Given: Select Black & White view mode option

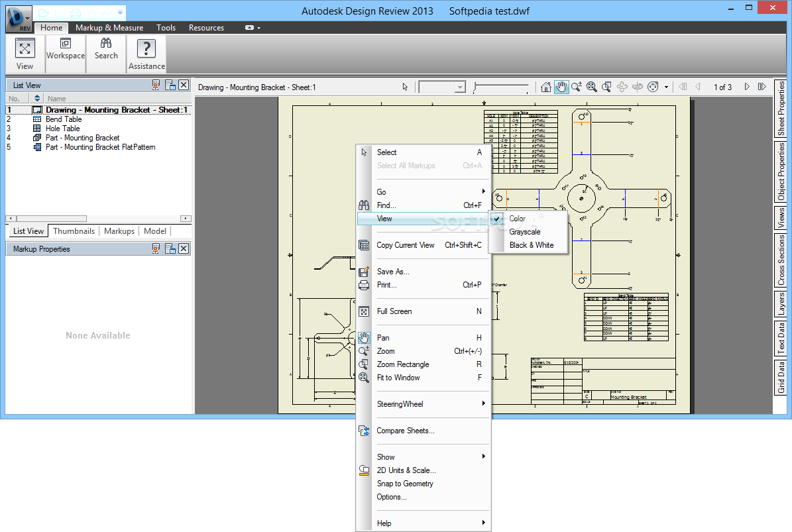Looking at the screenshot, I should tap(529, 245).
